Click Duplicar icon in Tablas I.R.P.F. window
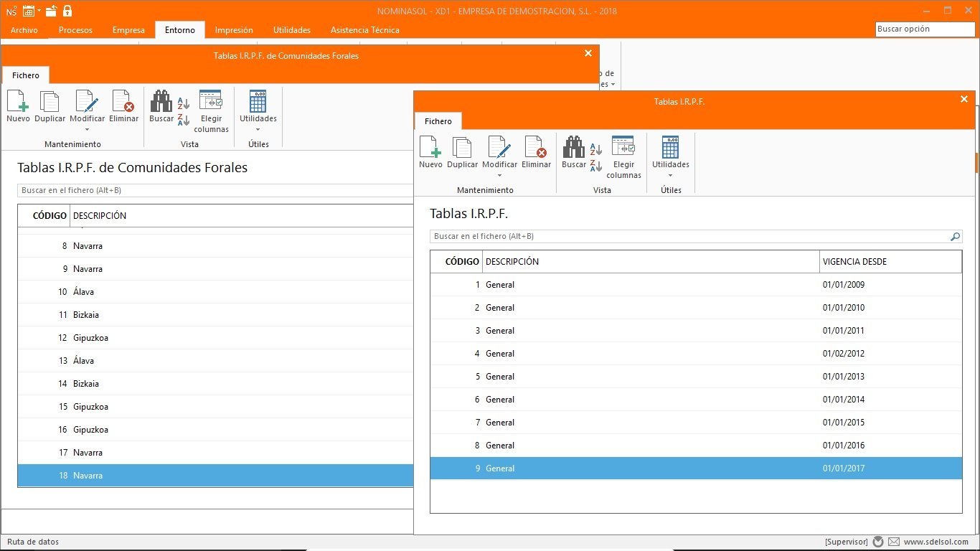Viewport: 980px width, 551px height. point(462,147)
